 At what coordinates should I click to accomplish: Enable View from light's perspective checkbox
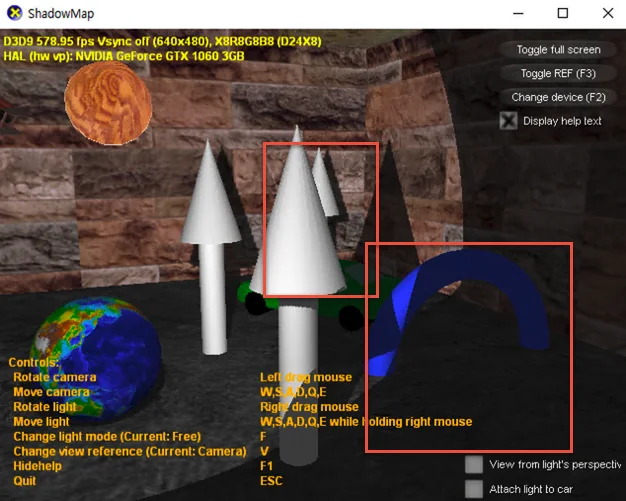(474, 464)
